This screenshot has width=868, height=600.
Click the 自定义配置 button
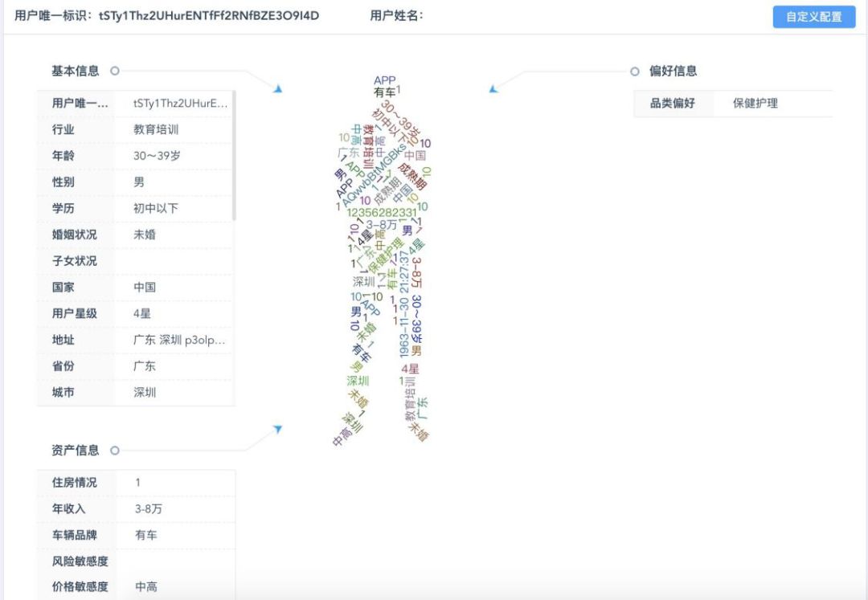pyautogui.click(x=813, y=17)
